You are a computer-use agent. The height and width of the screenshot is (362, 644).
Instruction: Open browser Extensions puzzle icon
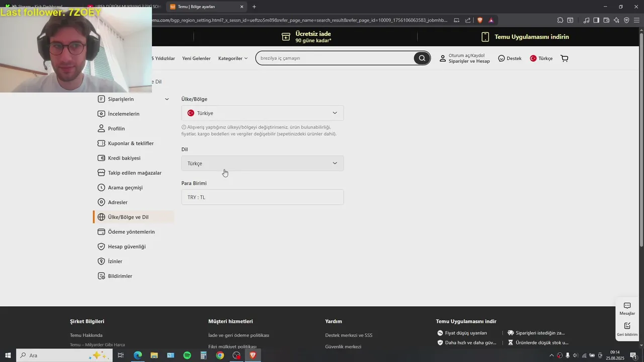coord(560,20)
